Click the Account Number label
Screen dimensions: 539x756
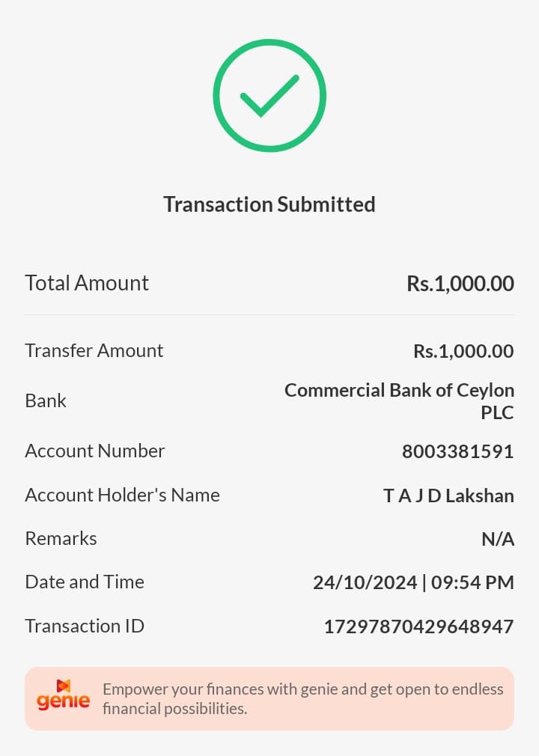95,451
